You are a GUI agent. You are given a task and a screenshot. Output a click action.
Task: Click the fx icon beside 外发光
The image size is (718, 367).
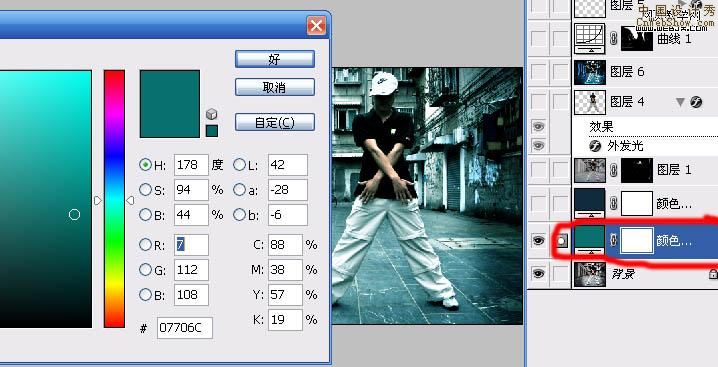(595, 146)
